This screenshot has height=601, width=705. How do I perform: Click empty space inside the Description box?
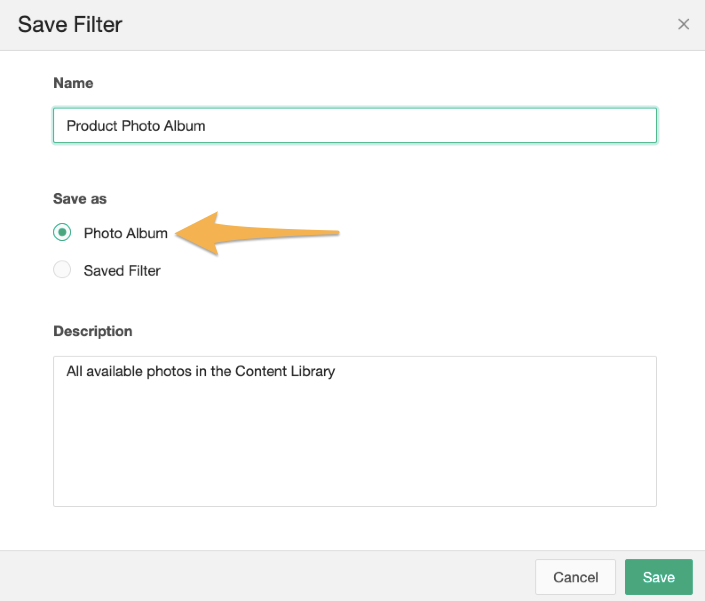click(x=355, y=450)
